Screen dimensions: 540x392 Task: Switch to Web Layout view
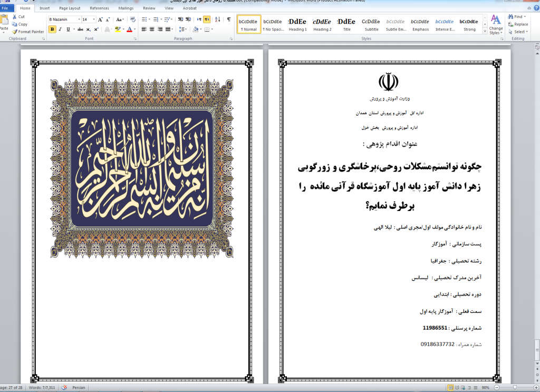pyautogui.click(x=463, y=388)
